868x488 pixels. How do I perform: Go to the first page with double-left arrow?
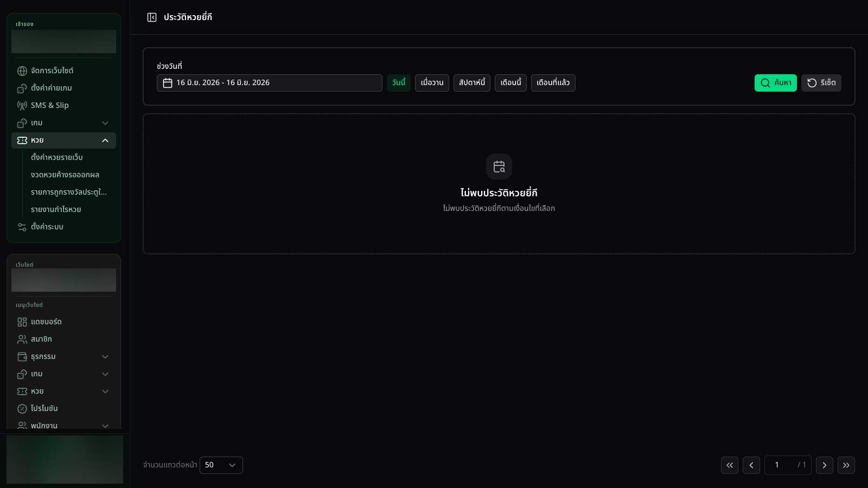[x=730, y=465]
